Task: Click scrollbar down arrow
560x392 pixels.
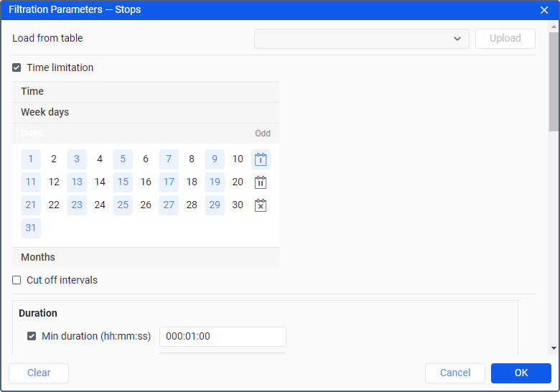Action: point(554,348)
